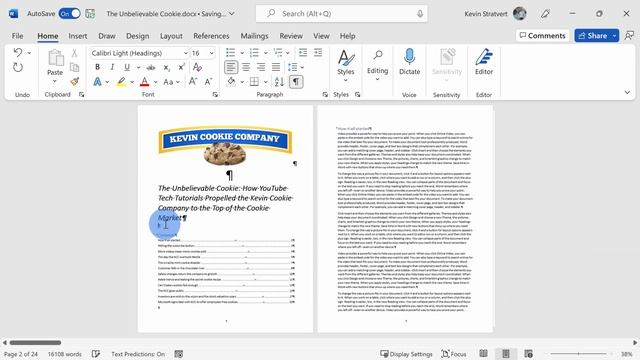This screenshot has width=640, height=360.
Task: Switch to Web Layout view icon
Action: [528, 353]
